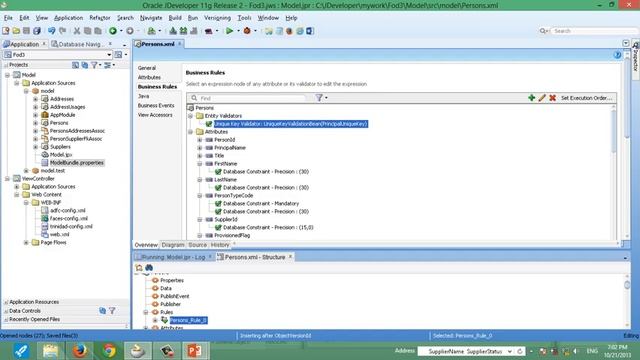Click the Find field in Business Rules

click(x=249, y=98)
